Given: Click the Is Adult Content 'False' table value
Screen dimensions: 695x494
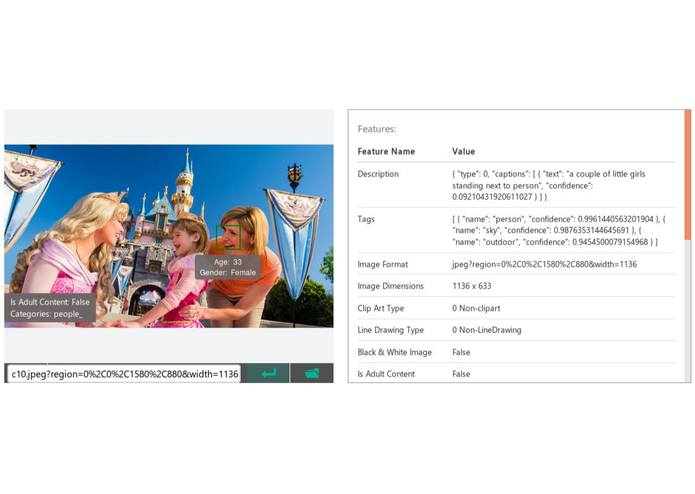Looking at the screenshot, I should pos(461,374).
